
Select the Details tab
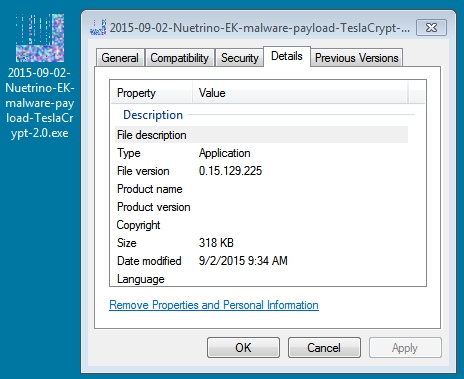(287, 56)
